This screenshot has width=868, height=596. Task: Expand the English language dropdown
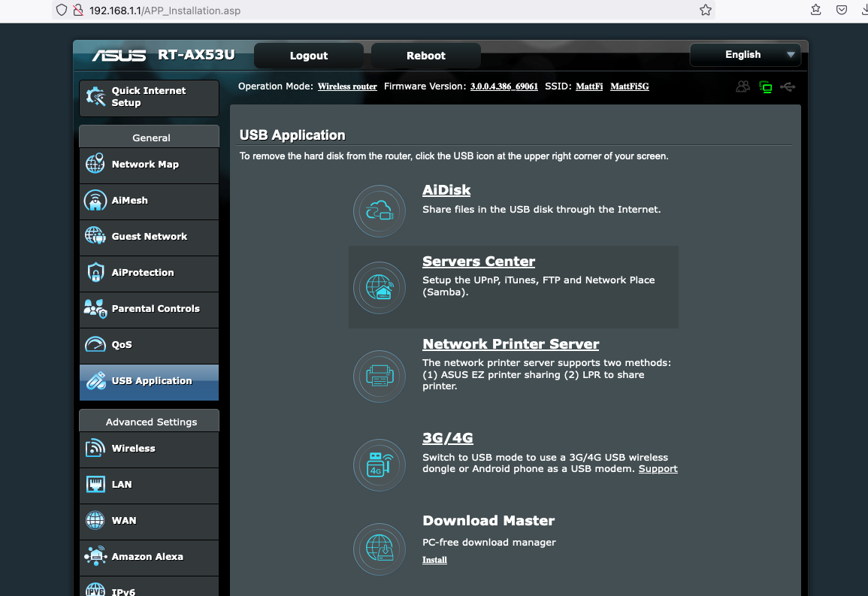pos(745,55)
